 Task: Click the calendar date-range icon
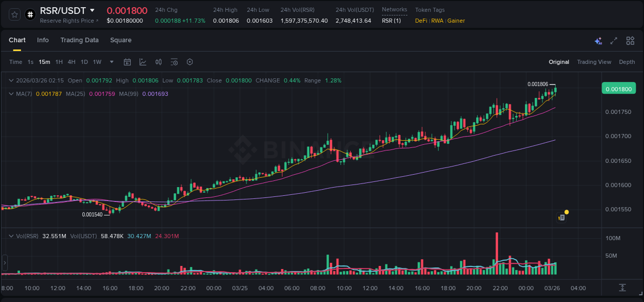pos(127,62)
